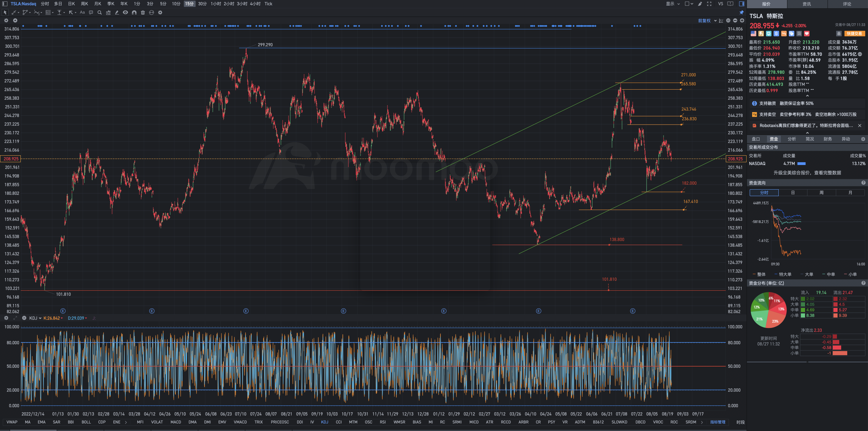Show more indicators after SRDM arrow

[702, 422]
